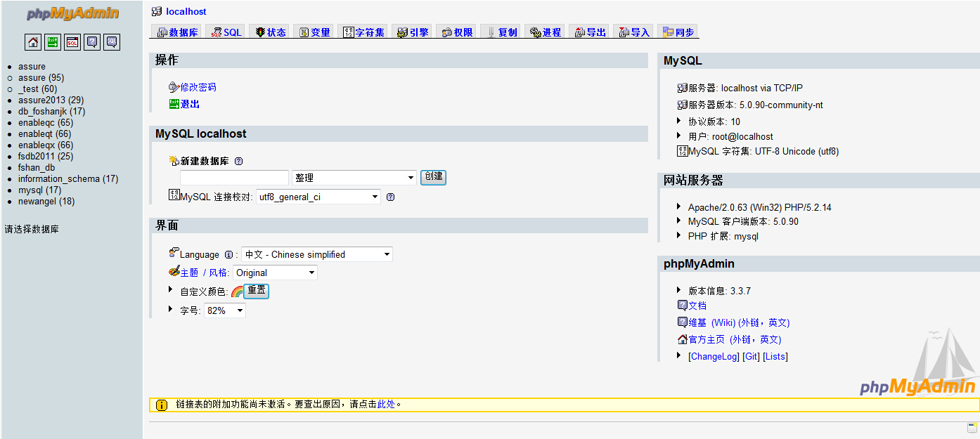Open the 字符集 charsets tab
This screenshot has height=439, width=980.
(363, 32)
